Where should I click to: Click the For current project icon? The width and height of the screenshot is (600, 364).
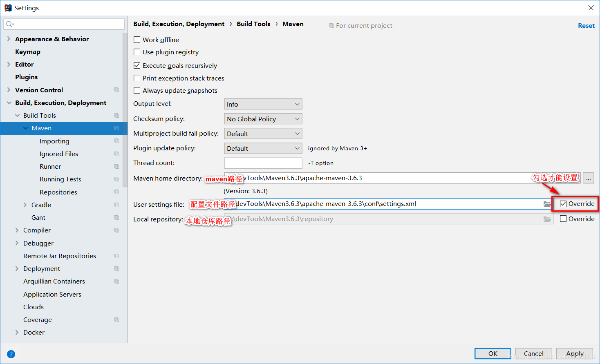coord(331,25)
